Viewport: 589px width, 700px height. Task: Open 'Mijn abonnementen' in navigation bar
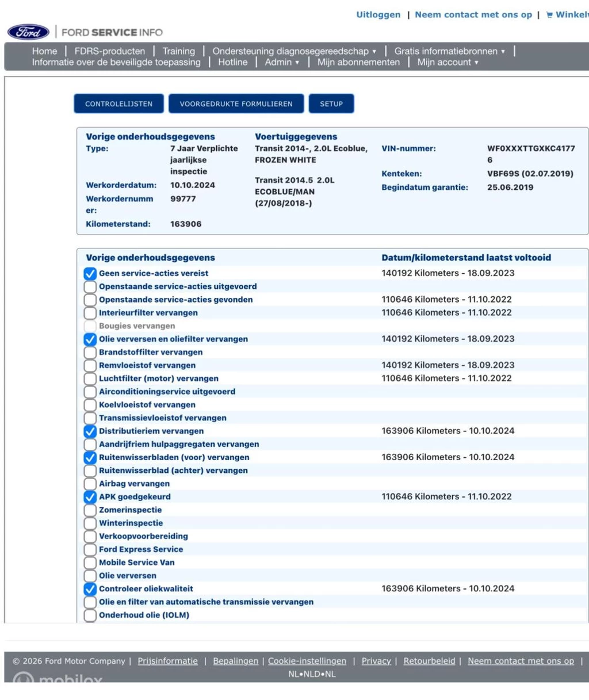pyautogui.click(x=358, y=62)
